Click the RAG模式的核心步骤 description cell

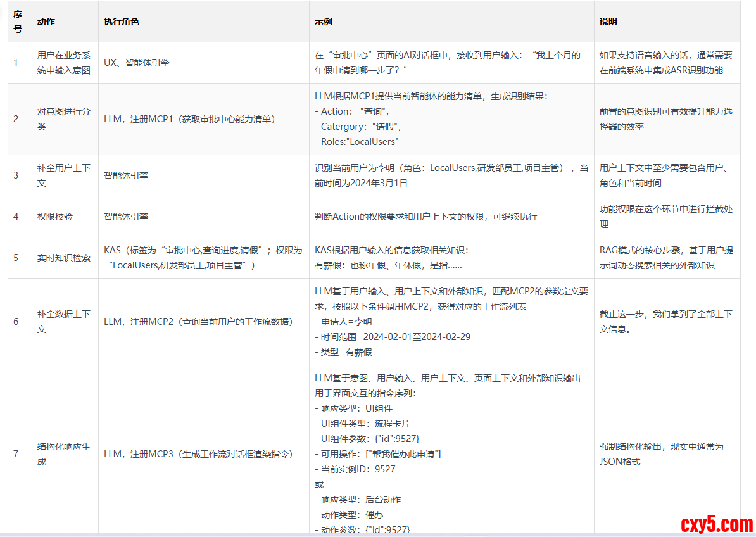click(666, 258)
